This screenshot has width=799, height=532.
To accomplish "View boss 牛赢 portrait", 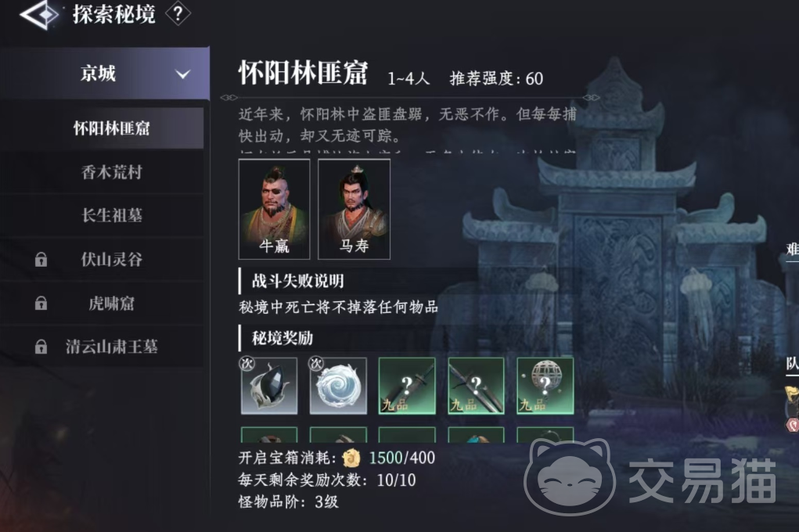I will coord(274,209).
